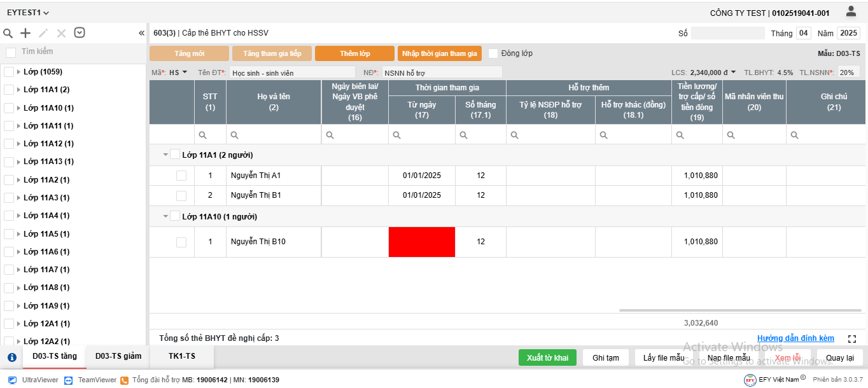Viewport: 868px width, 388px height.
Task: Click the red Từ ngày cell for Nguyễn Thị B10
Action: [x=421, y=242]
